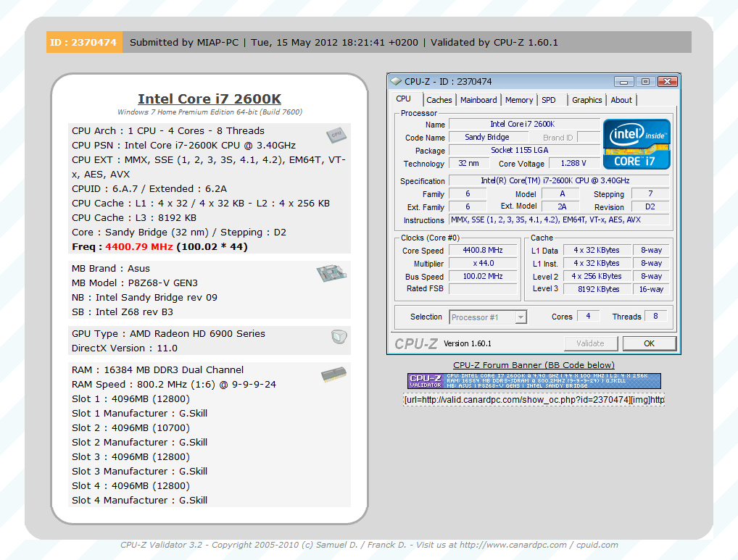This screenshot has height=560, width=738.
Task: Open the CPU-Z Forum Banner link
Action: 534,365
